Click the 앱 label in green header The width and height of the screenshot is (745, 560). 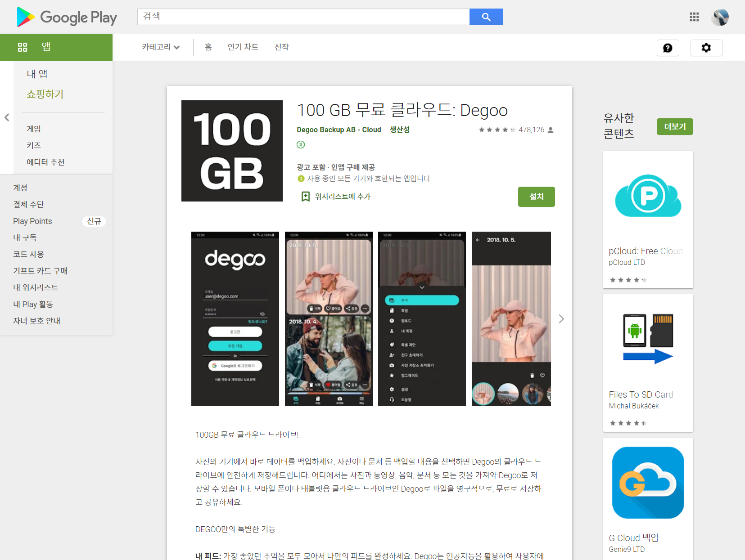[46, 47]
